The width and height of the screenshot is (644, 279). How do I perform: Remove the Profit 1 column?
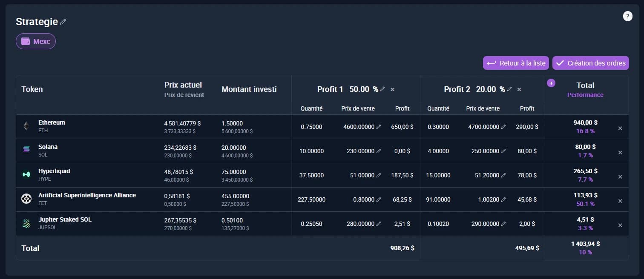(x=392, y=89)
